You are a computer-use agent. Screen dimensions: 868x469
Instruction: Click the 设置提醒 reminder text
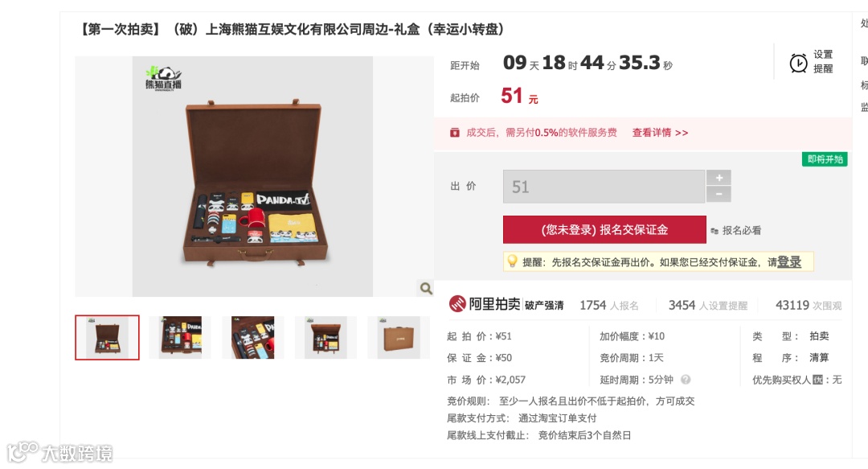coord(823,61)
